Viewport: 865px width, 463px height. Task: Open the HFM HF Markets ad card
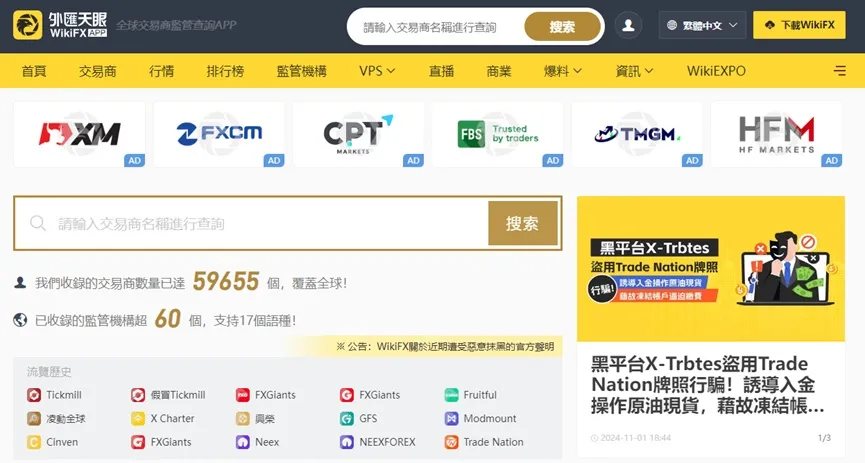tap(777, 134)
